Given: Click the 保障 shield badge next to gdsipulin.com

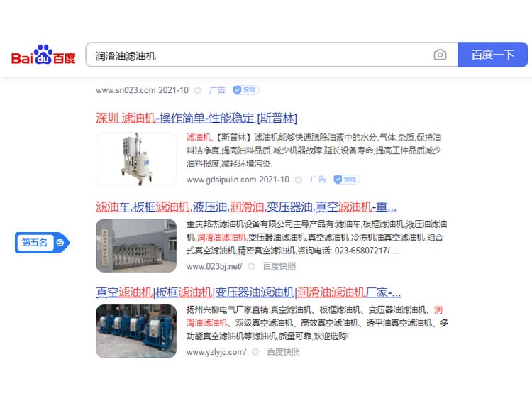Looking at the screenshot, I should coord(346,180).
